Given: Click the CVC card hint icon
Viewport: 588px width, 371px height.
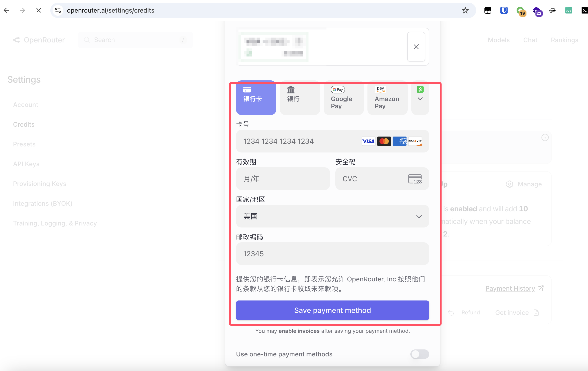Looking at the screenshot, I should pyautogui.click(x=415, y=179).
